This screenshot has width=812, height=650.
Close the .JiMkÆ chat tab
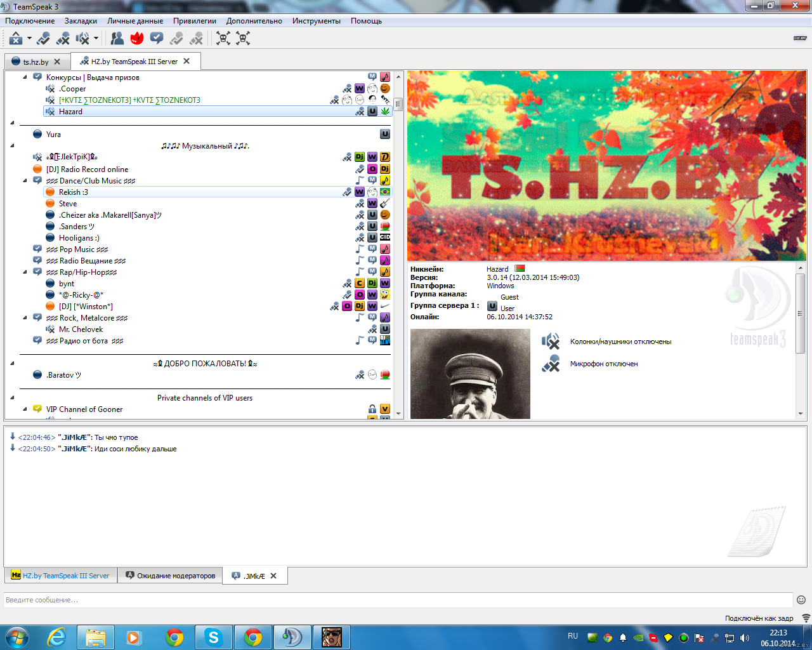coord(273,576)
